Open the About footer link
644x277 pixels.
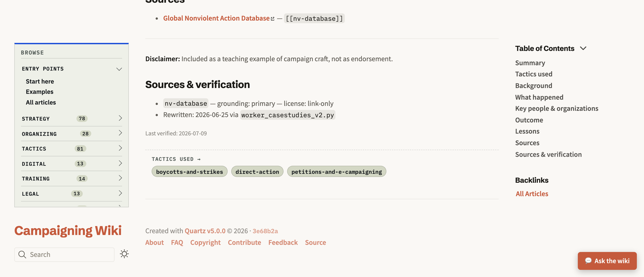pos(154,242)
